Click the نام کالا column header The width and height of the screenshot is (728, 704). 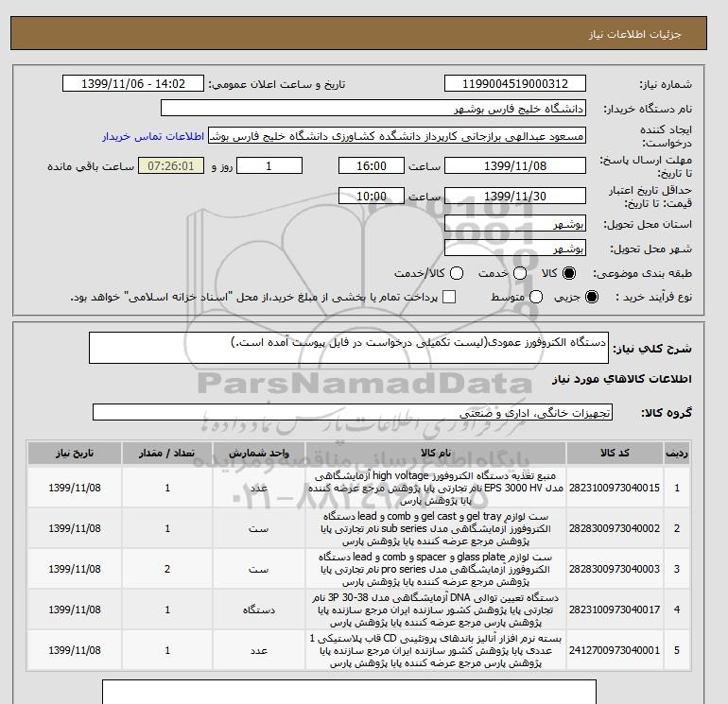[436, 453]
